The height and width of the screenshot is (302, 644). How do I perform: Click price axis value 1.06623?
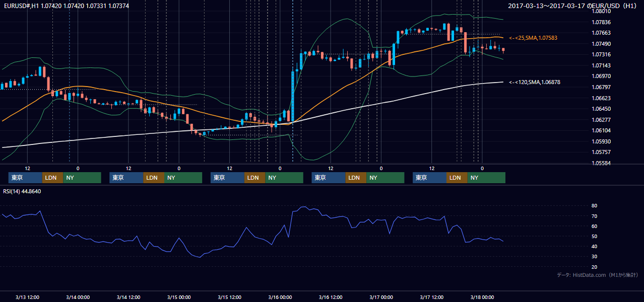[601, 98]
